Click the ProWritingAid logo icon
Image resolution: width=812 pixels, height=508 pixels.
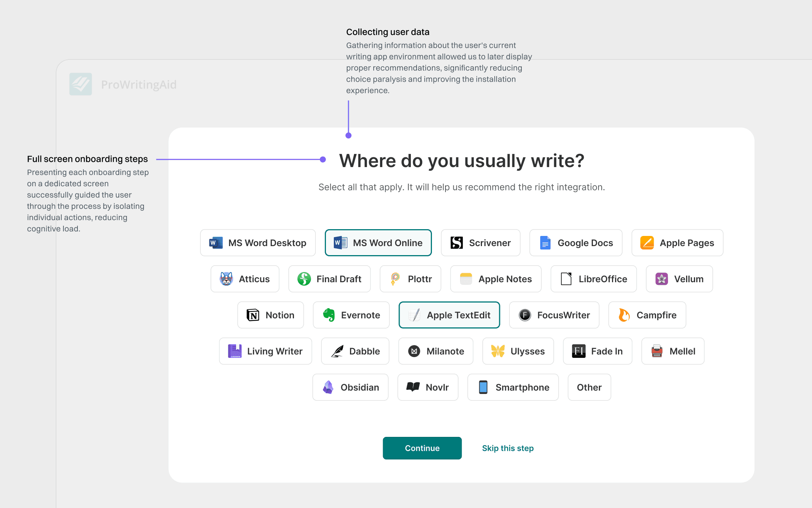point(80,84)
